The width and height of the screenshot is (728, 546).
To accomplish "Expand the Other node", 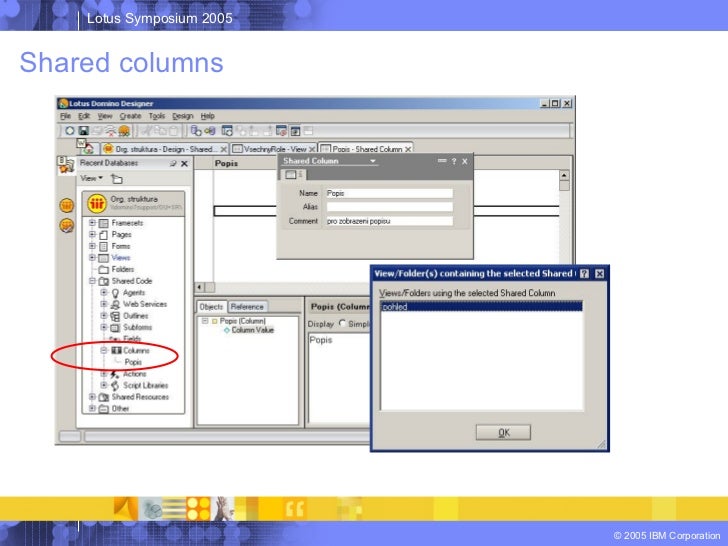I will point(92,409).
